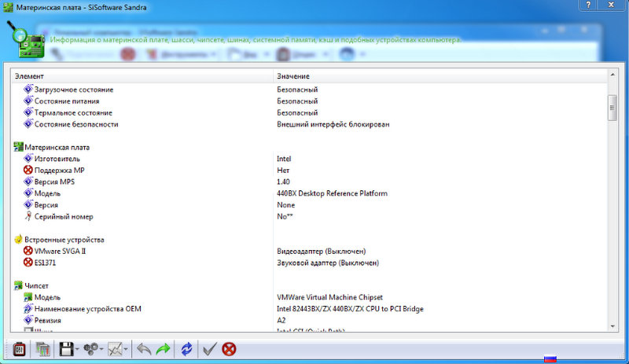The height and width of the screenshot is (364, 629).
Task: Click the Sandra app icon in title bar
Action: (x=8, y=7)
